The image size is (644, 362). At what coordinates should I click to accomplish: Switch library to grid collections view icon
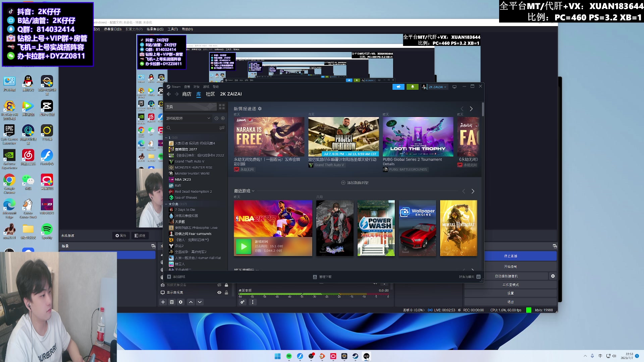(222, 107)
